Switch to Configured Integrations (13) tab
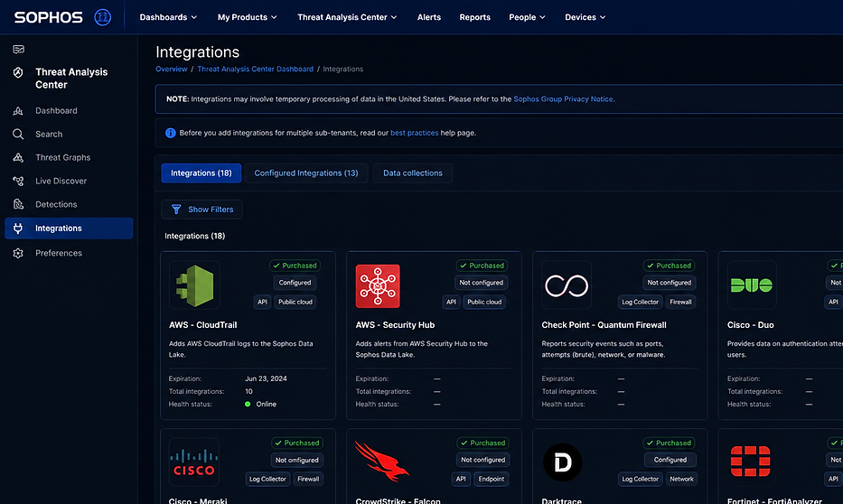843x504 pixels. click(x=306, y=173)
